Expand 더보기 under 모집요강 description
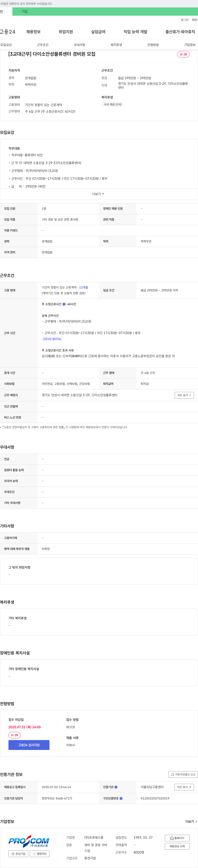198x868 pixels. [98, 194]
